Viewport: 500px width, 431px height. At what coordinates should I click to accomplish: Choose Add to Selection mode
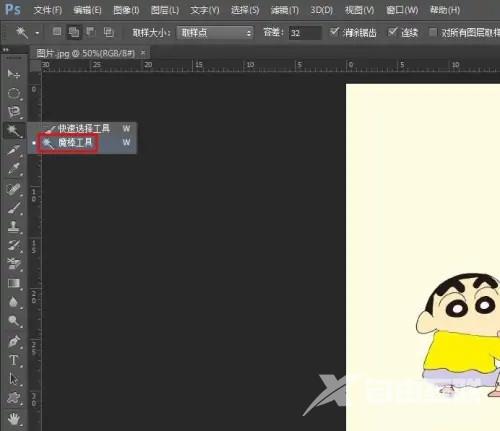[x=73, y=32]
